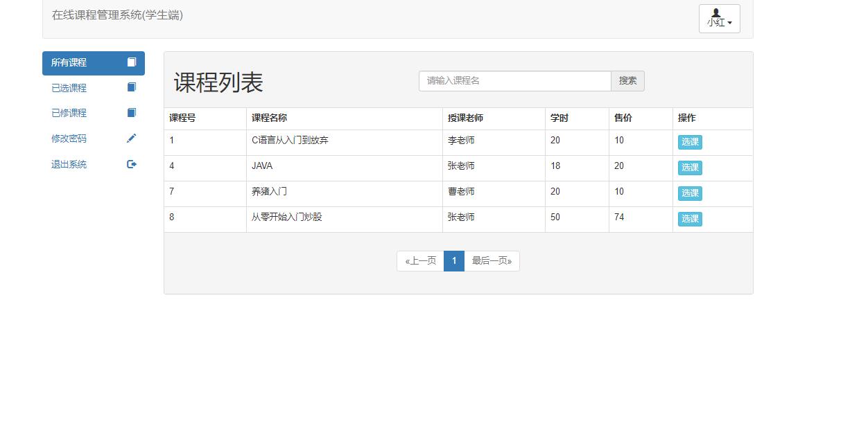
Task: Click the «上一页 pagination link
Action: [x=419, y=261]
